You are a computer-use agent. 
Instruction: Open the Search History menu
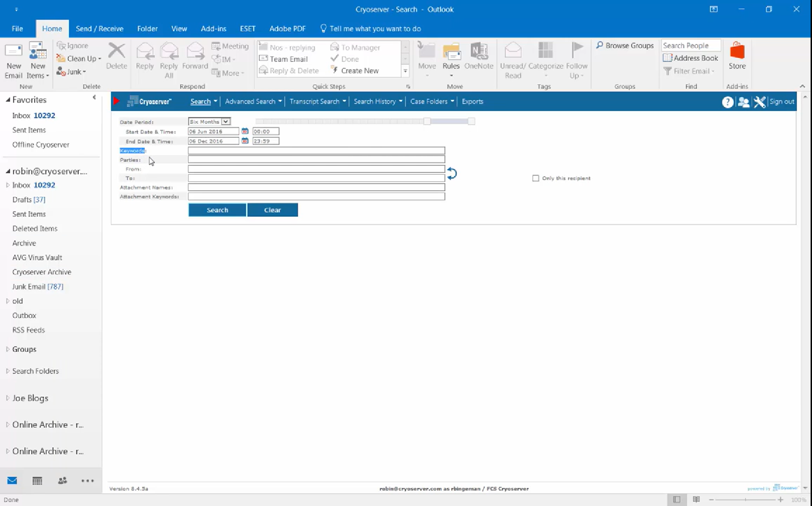coord(378,101)
